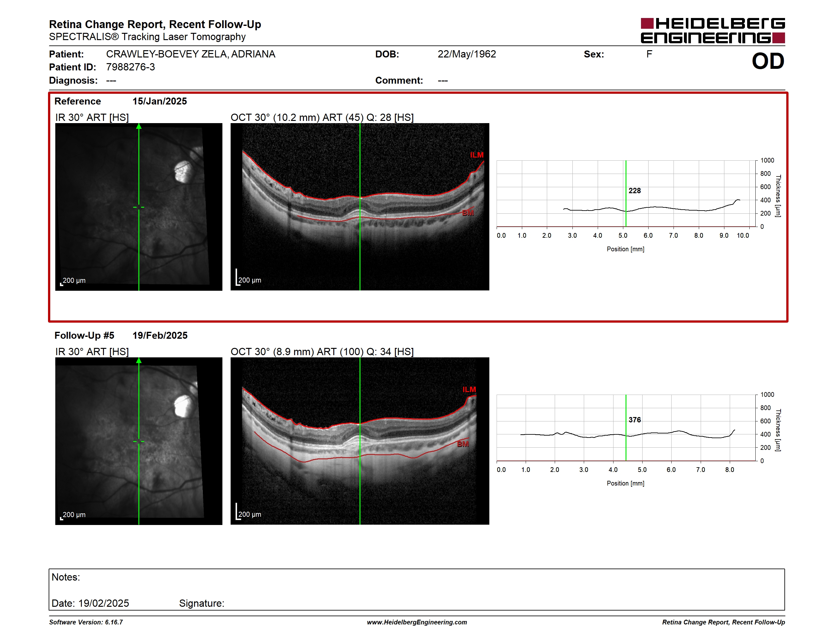Click the thickness value 376 in follow-up graph
The width and height of the screenshot is (834, 644).
point(635,420)
